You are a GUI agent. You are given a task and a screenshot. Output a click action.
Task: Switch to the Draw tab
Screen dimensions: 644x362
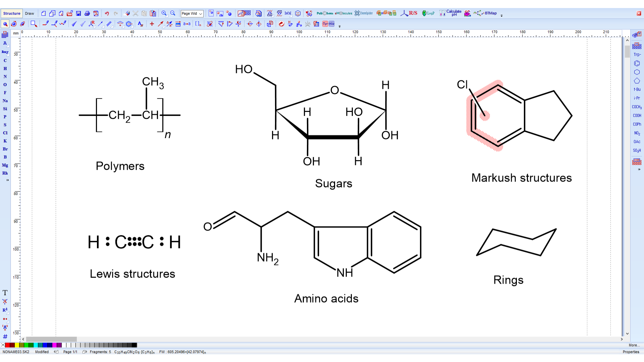pyautogui.click(x=30, y=13)
